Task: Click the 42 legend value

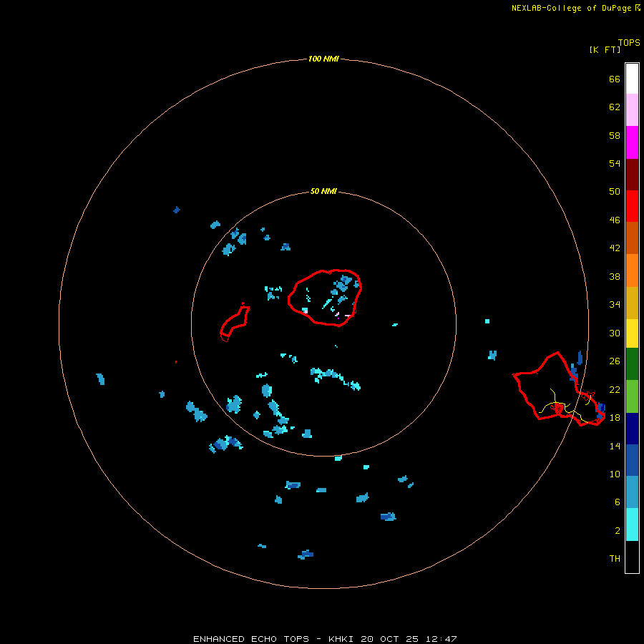Action: [615, 248]
